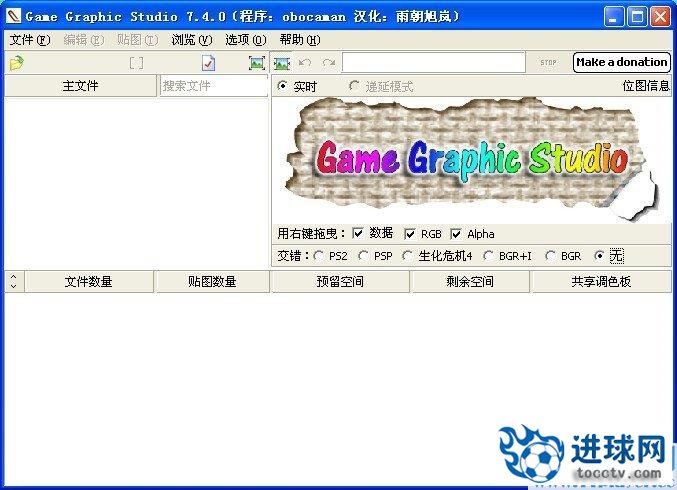Click the Game Graphic Studio logo image
This screenshot has height=490, width=677.
pos(471,159)
